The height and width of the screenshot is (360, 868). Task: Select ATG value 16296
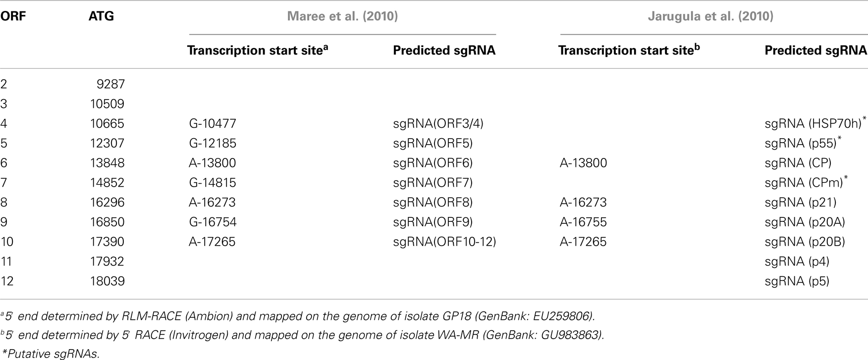pyautogui.click(x=107, y=203)
